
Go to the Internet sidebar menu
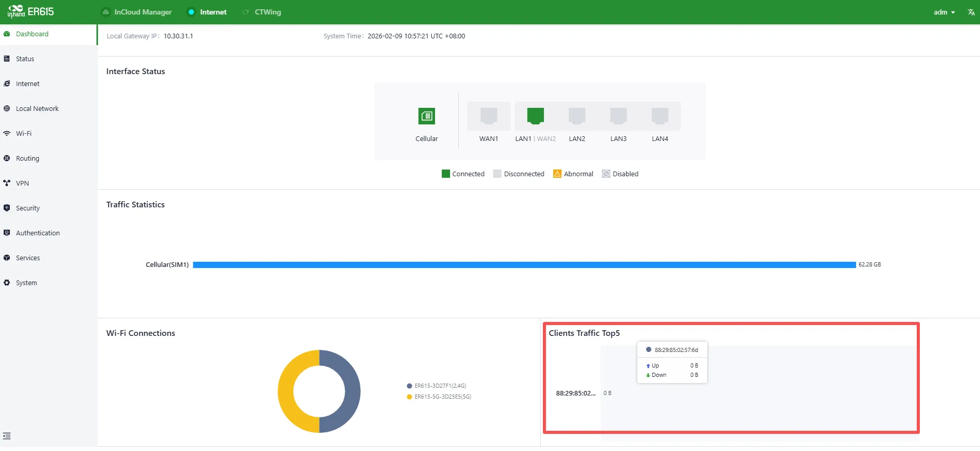pyautogui.click(x=49, y=84)
